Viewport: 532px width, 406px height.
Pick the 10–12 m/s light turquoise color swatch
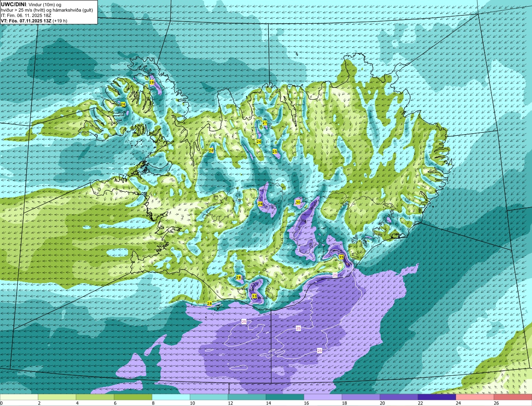pos(209,397)
